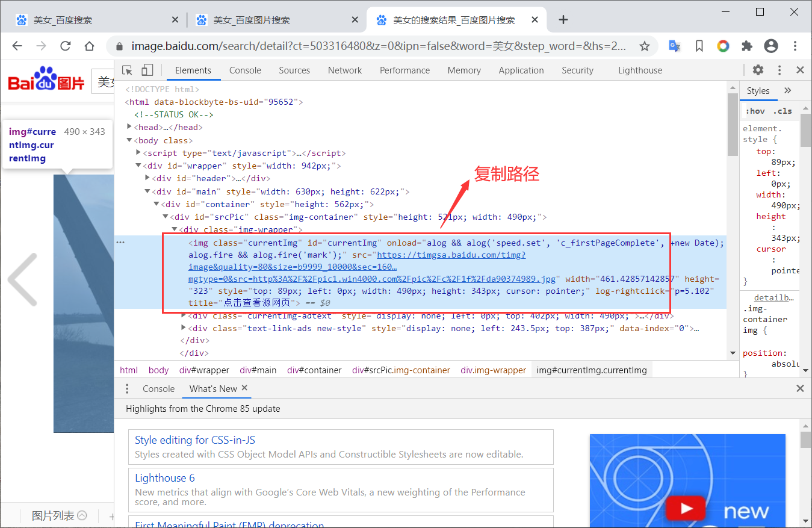Click the Baidu 图片 logo
Screen dimensions: 812x528
click(46, 79)
